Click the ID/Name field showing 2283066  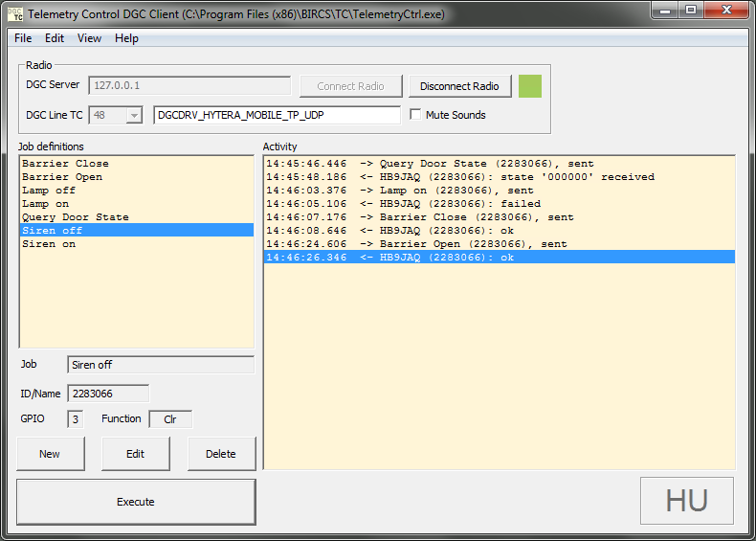[107, 394]
